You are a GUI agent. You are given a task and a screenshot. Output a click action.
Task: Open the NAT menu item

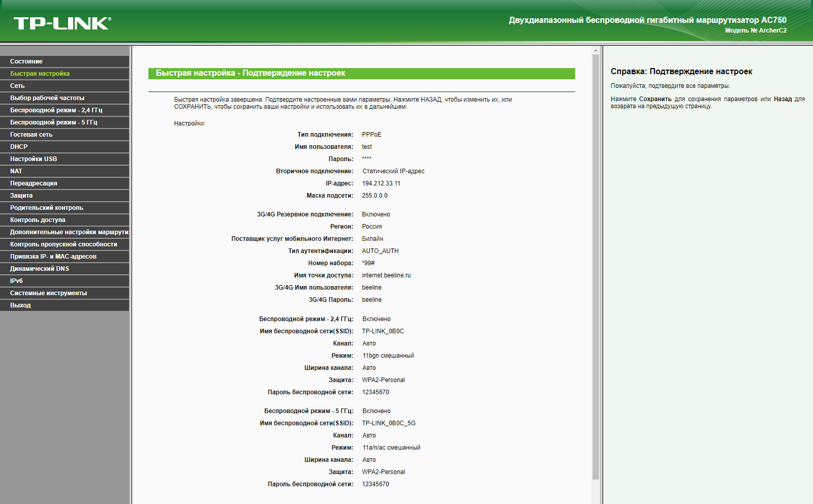65,171
